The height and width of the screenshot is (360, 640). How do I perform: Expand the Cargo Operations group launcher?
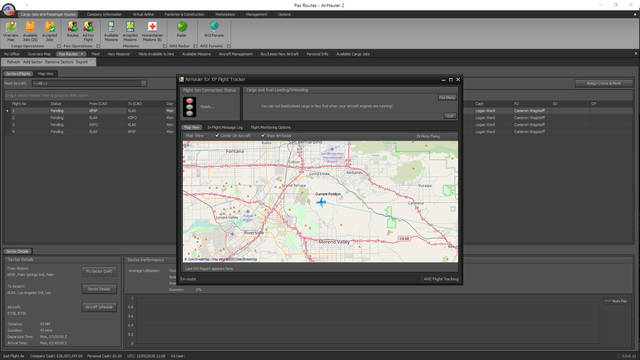pyautogui.click(x=59, y=46)
